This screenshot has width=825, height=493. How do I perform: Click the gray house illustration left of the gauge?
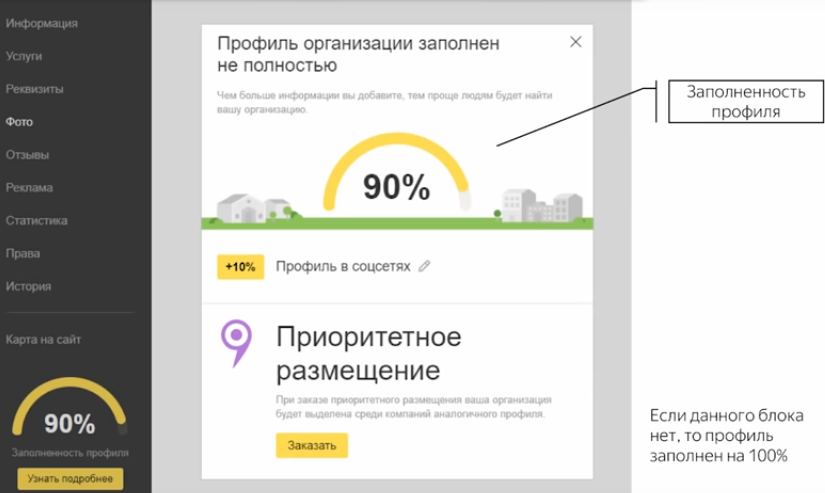[x=242, y=207]
